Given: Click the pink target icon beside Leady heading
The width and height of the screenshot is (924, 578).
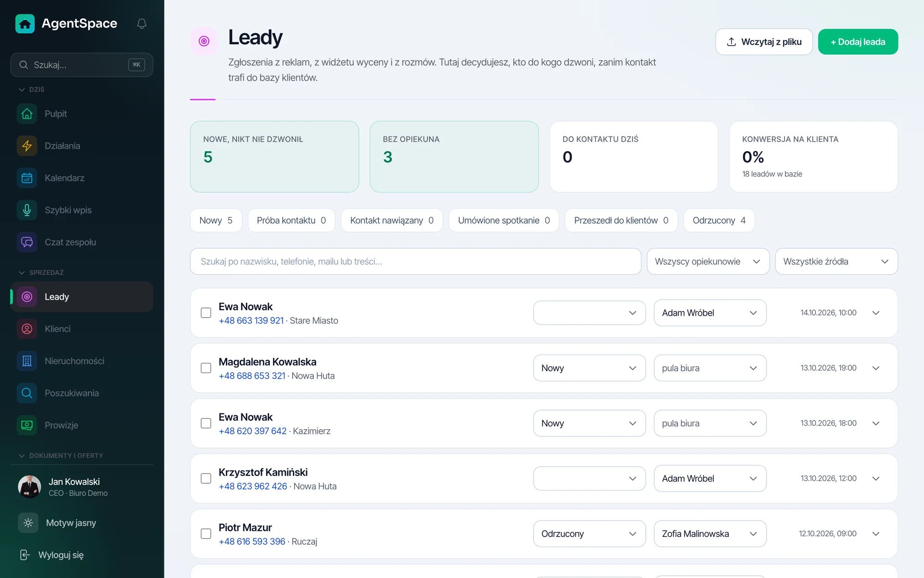Looking at the screenshot, I should (204, 41).
